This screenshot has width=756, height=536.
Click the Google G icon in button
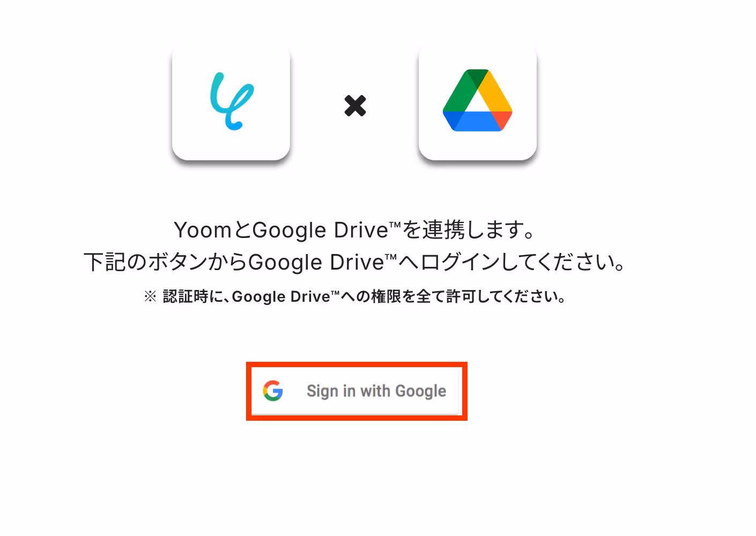(273, 391)
